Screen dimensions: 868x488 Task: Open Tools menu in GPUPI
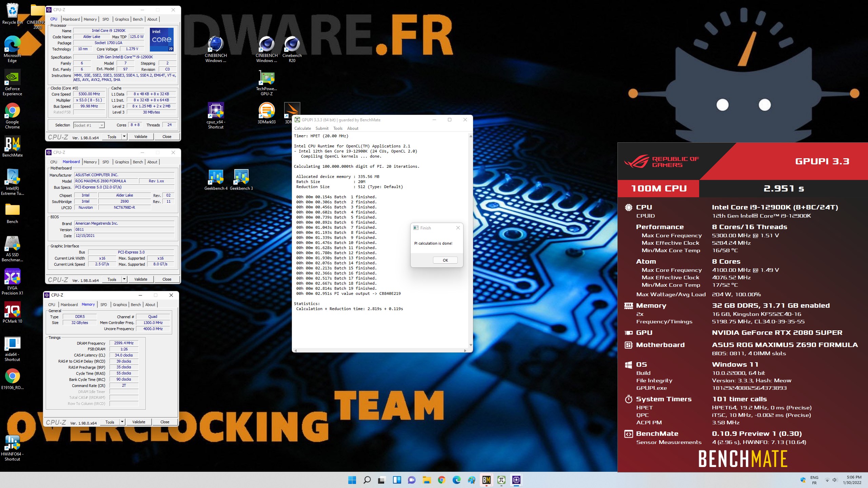pyautogui.click(x=338, y=128)
